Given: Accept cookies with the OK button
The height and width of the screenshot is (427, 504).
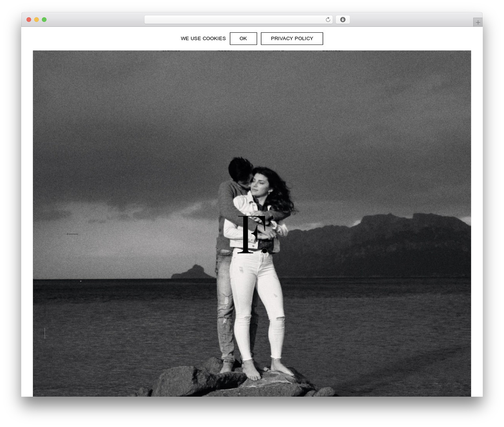Looking at the screenshot, I should pyautogui.click(x=243, y=39).
